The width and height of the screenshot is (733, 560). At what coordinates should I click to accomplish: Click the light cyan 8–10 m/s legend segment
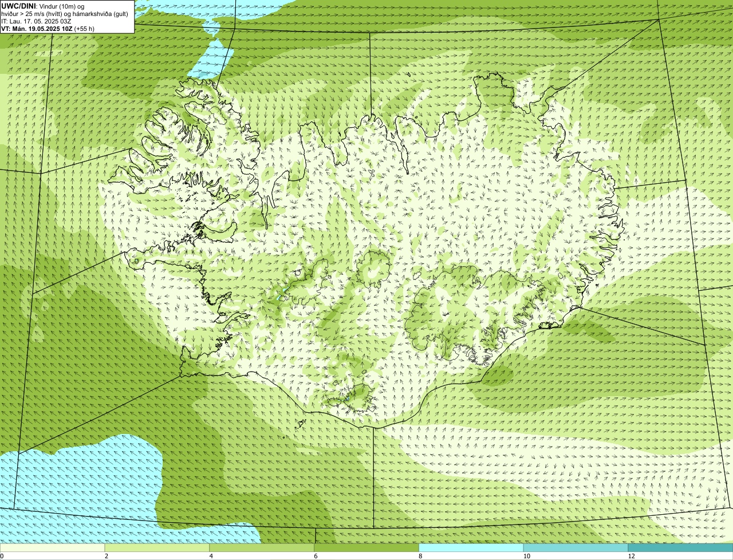[471, 547]
